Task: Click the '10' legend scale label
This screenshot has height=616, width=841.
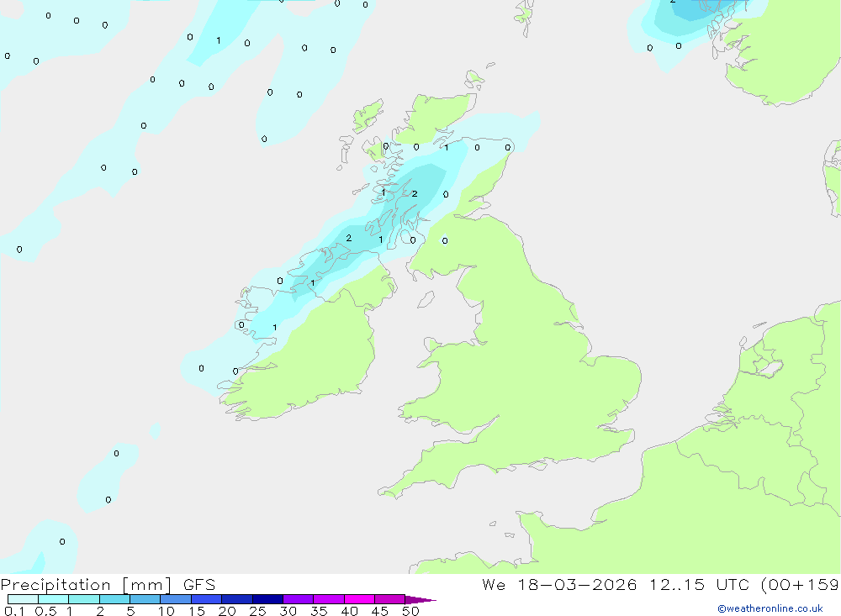Action: [167, 611]
